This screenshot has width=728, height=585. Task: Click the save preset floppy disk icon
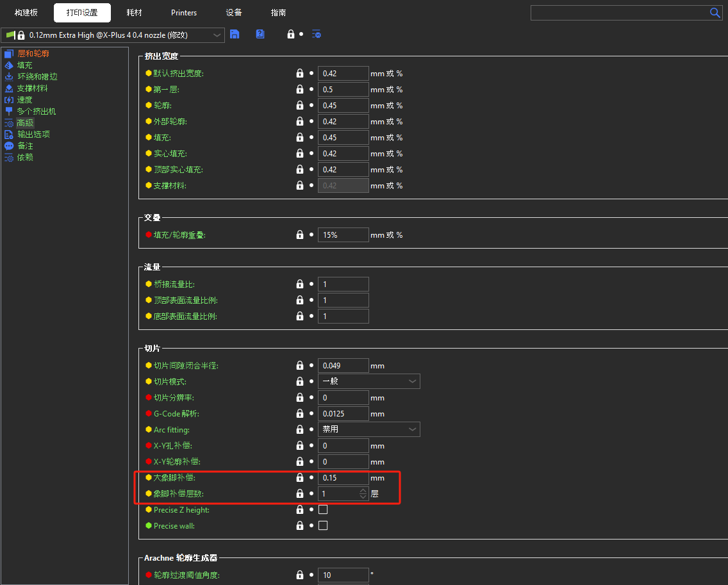235,35
